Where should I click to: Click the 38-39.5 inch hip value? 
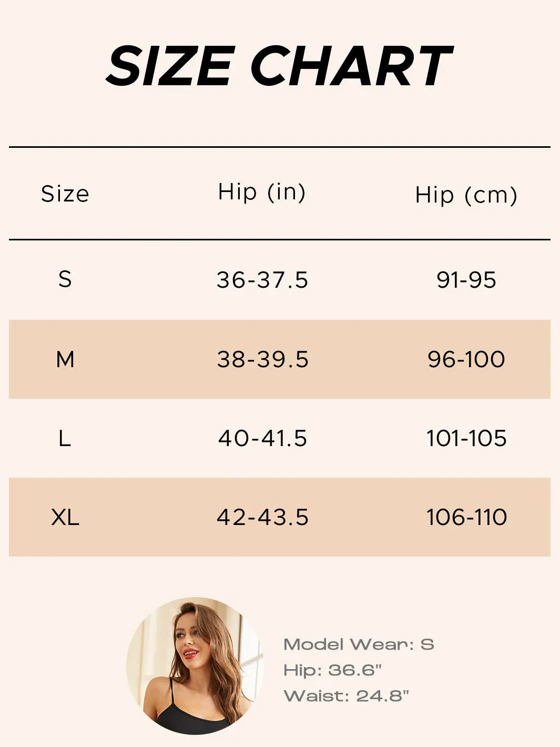click(262, 360)
